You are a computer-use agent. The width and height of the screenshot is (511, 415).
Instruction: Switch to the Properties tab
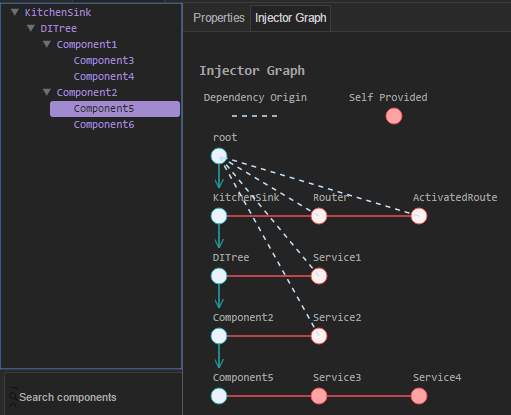click(x=219, y=18)
